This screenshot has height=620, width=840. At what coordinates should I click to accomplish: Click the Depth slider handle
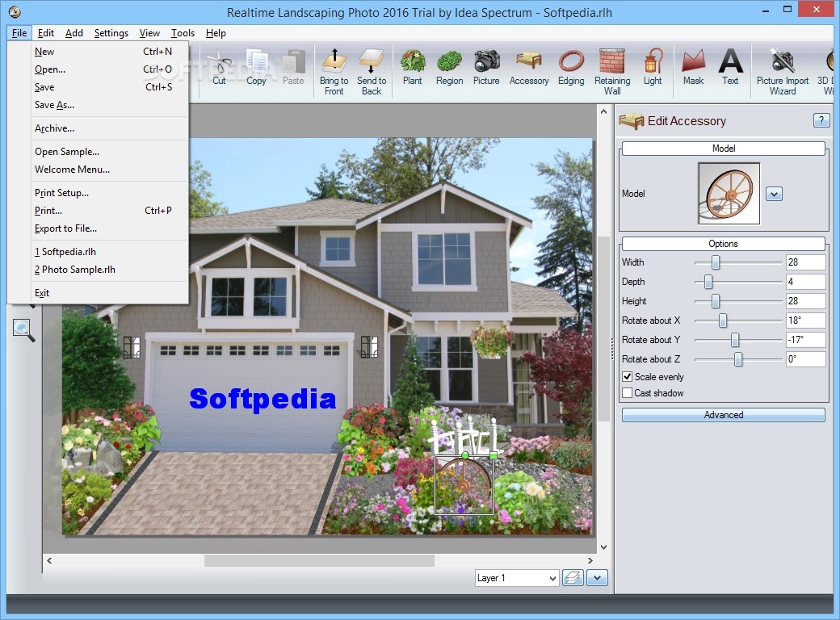tap(708, 282)
